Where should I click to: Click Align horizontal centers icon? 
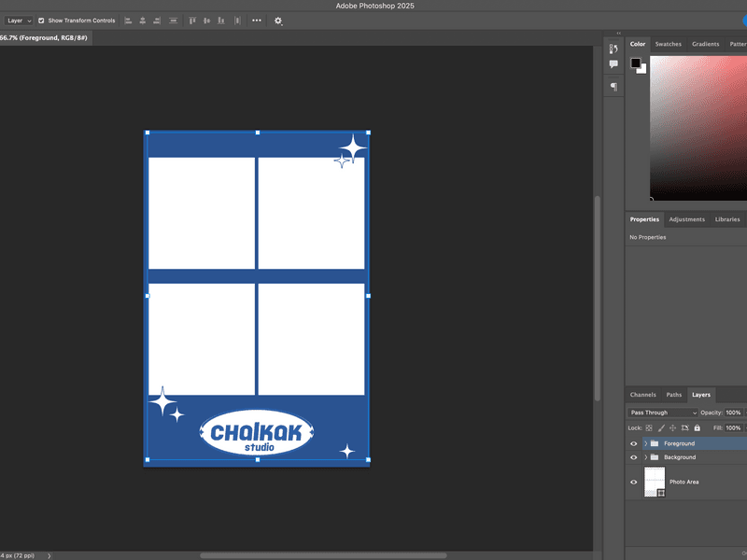[143, 21]
